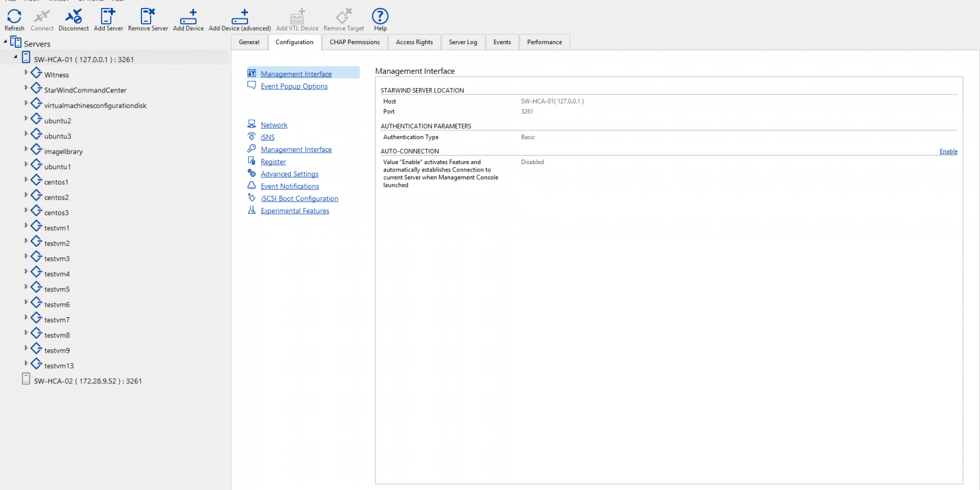Select the testvm9 tree item
The width and height of the screenshot is (980, 490).
click(57, 350)
